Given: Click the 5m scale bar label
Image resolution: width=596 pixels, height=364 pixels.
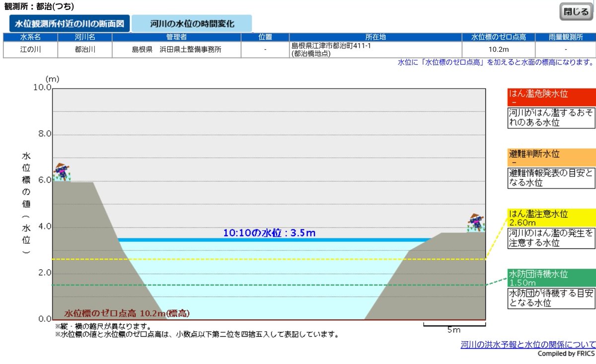Looking at the screenshot, I should pos(454,330).
